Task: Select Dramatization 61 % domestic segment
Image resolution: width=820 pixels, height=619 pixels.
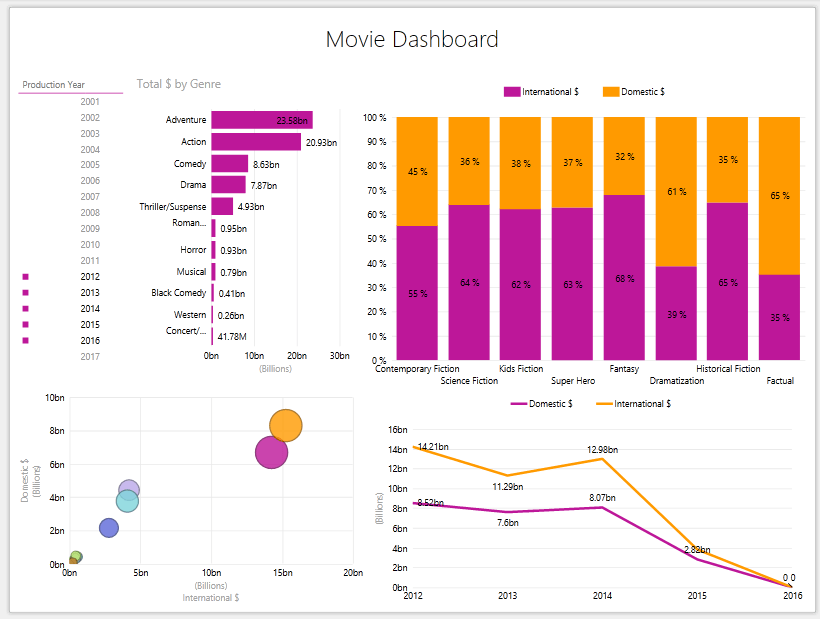Action: 676,191
